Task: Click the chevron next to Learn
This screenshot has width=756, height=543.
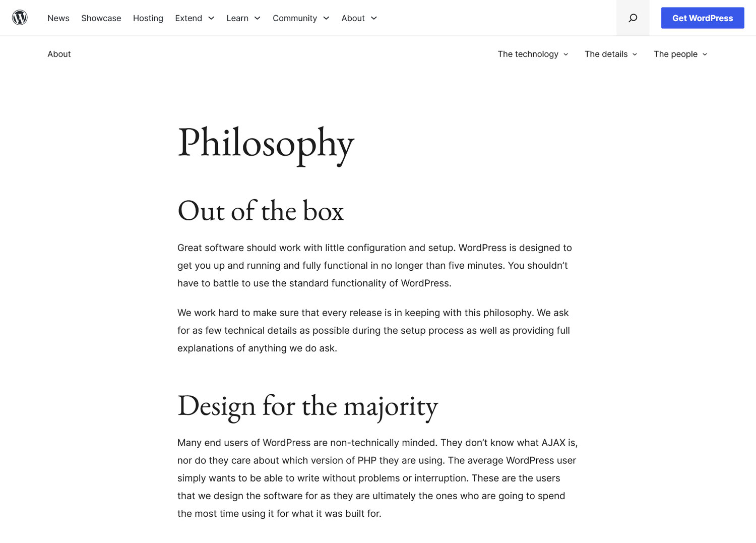Action: pyautogui.click(x=257, y=18)
